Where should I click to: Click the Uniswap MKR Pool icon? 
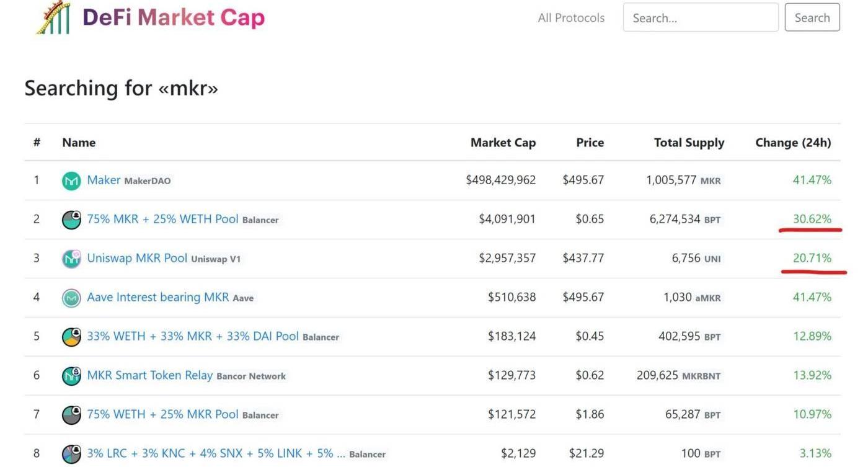point(71,259)
